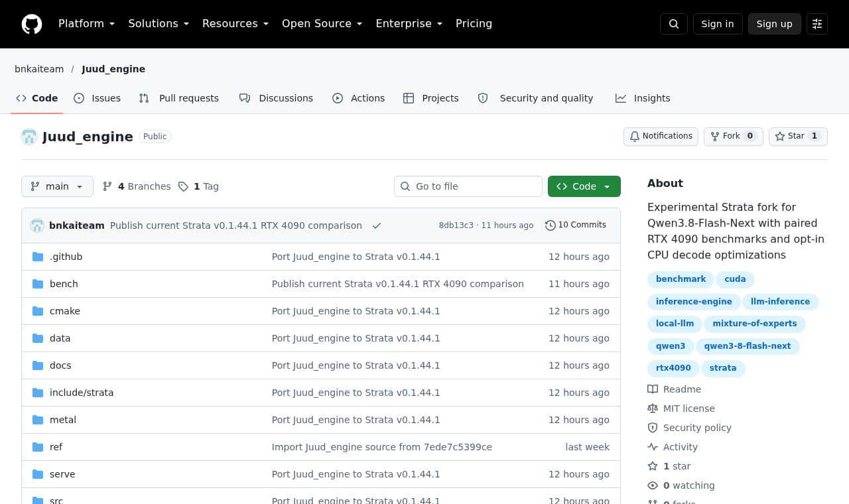Click the Security policy shield icon in About
849x504 pixels.
(x=653, y=428)
